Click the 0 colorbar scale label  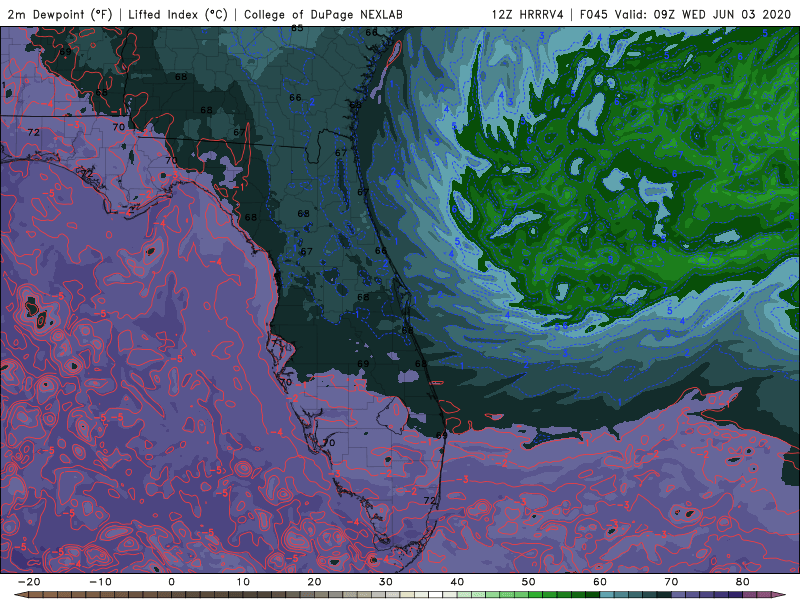171,582
